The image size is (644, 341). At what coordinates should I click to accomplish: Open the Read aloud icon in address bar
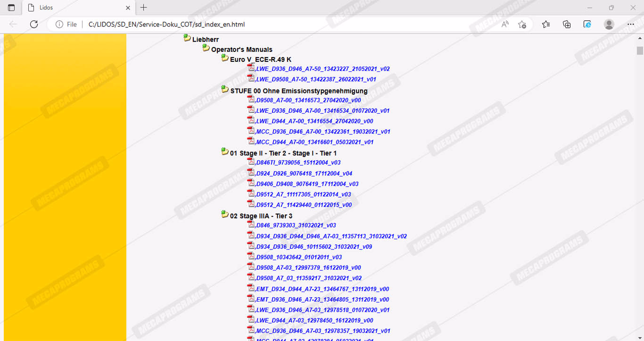(x=505, y=25)
